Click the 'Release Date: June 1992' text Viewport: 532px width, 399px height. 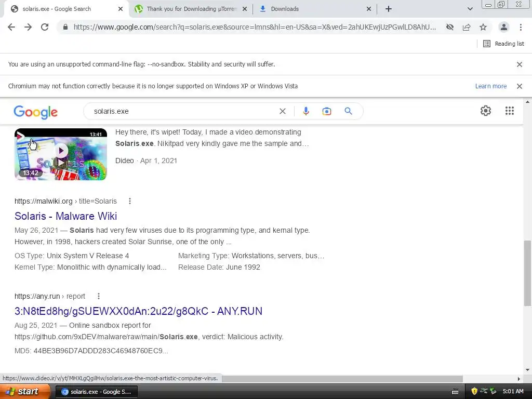[x=219, y=268]
